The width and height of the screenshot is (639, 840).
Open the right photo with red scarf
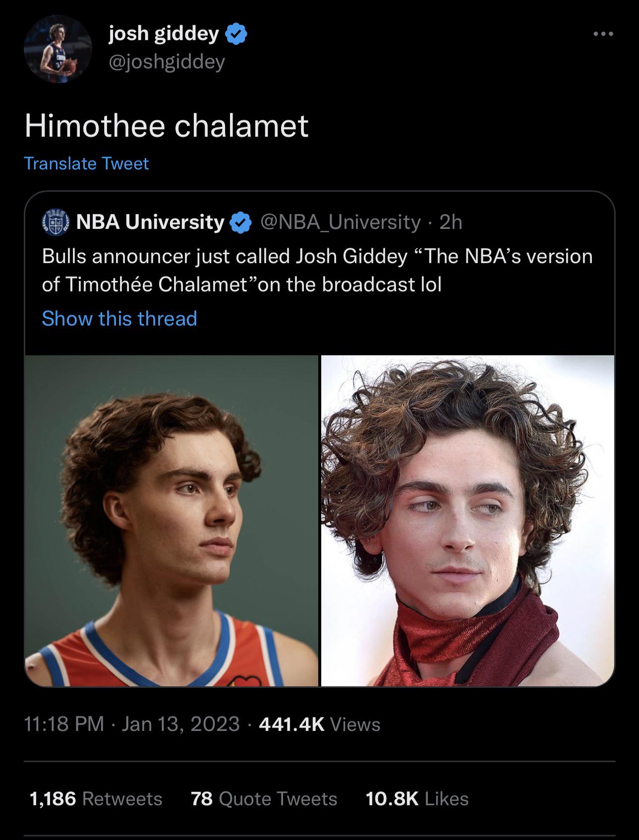click(x=467, y=520)
